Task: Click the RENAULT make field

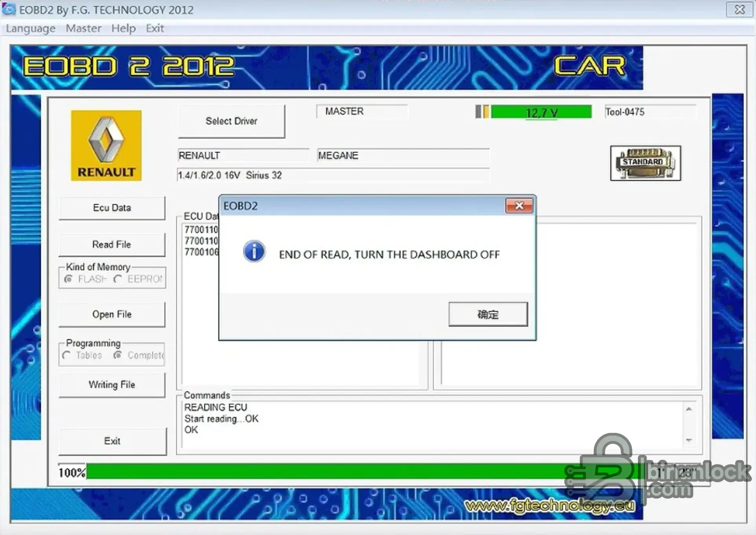Action: coord(243,156)
